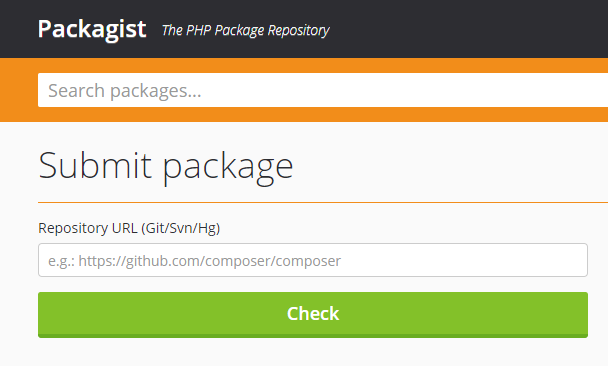Click the Repository URL input field
This screenshot has height=366, width=608.
[x=313, y=260]
